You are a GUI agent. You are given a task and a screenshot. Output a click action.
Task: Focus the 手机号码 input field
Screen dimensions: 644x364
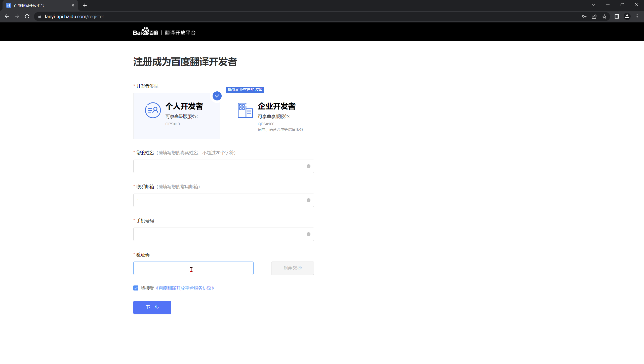tap(224, 234)
